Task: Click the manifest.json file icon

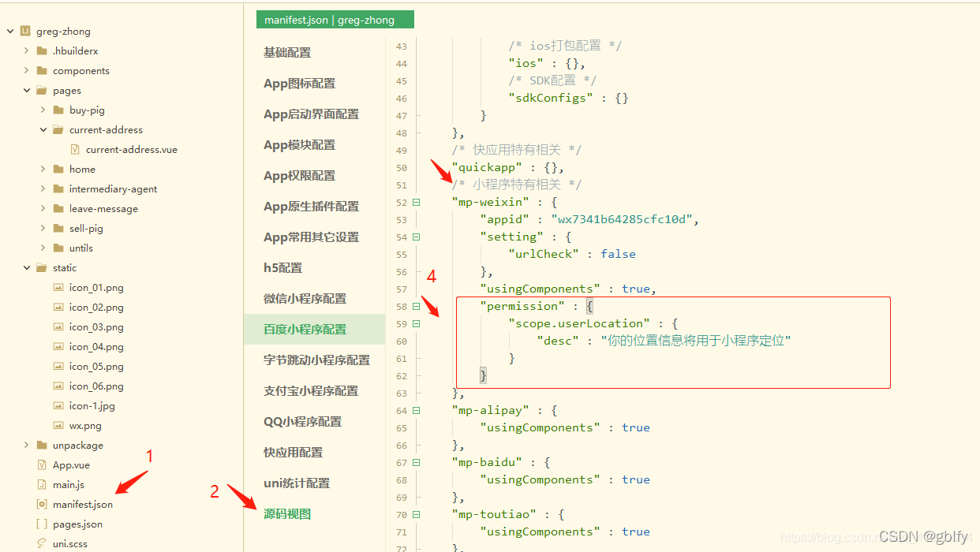Action: click(42, 505)
